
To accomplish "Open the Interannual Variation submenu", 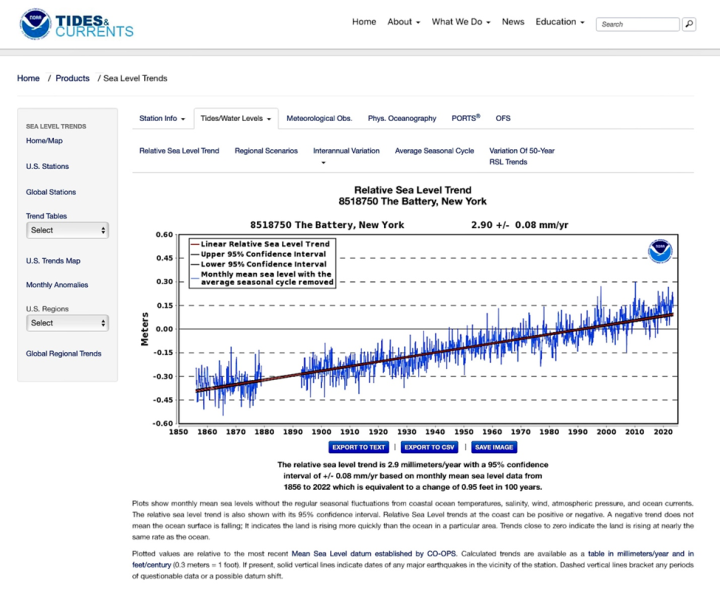I will click(346, 151).
